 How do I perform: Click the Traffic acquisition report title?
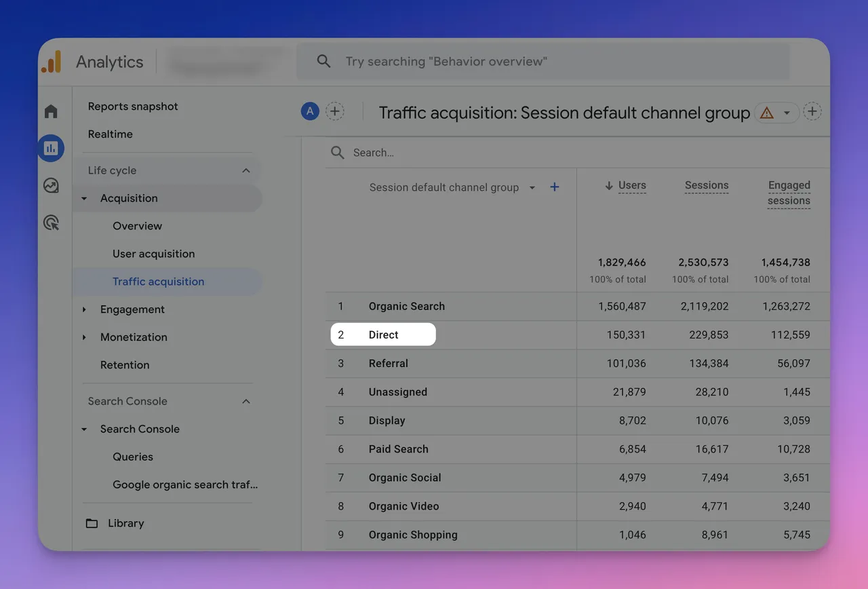[x=564, y=113]
